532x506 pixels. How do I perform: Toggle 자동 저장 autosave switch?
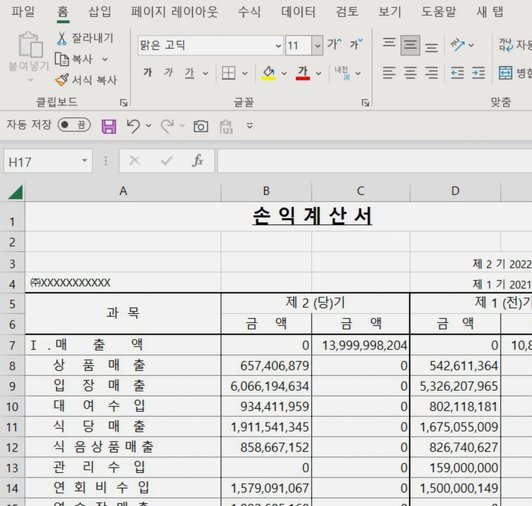tap(74, 125)
